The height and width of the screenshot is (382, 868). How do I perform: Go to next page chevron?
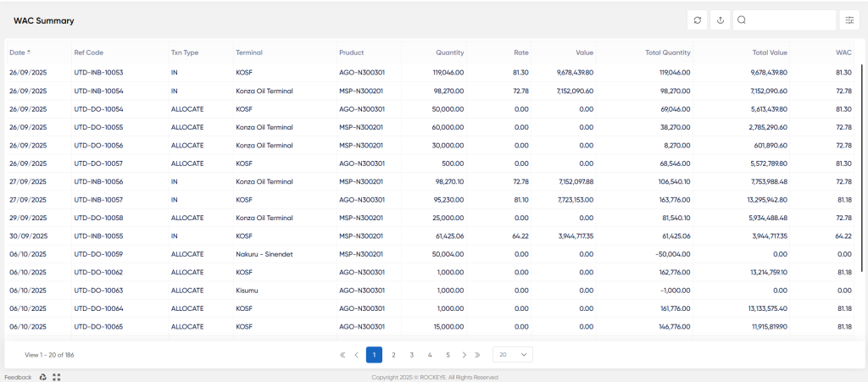click(464, 355)
